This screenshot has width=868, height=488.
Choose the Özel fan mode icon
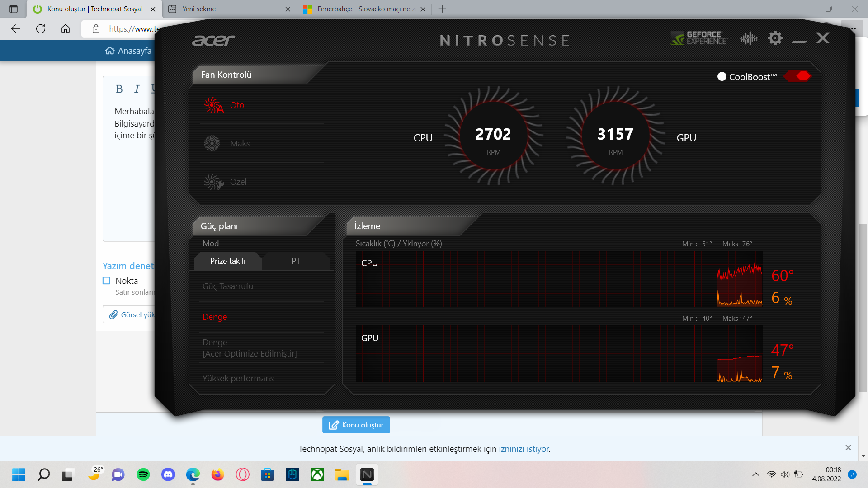tap(213, 182)
